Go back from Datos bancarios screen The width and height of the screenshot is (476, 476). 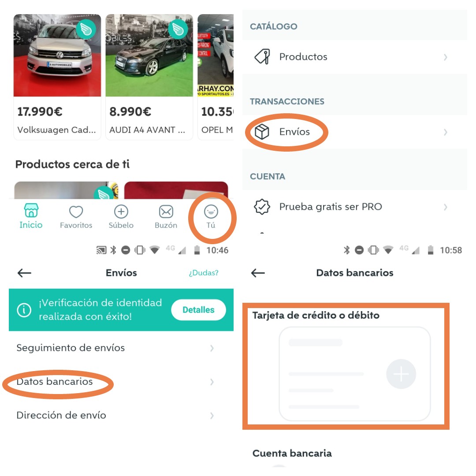258,273
